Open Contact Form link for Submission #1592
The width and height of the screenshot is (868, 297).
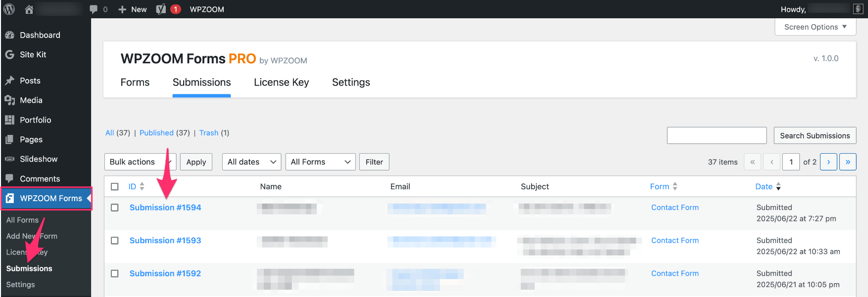tap(675, 273)
